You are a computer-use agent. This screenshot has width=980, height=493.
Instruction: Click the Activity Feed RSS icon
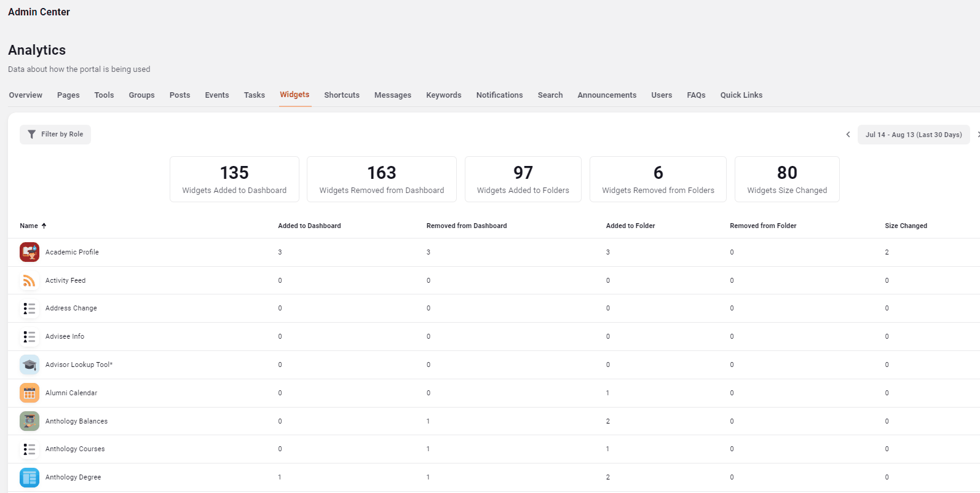(30, 280)
